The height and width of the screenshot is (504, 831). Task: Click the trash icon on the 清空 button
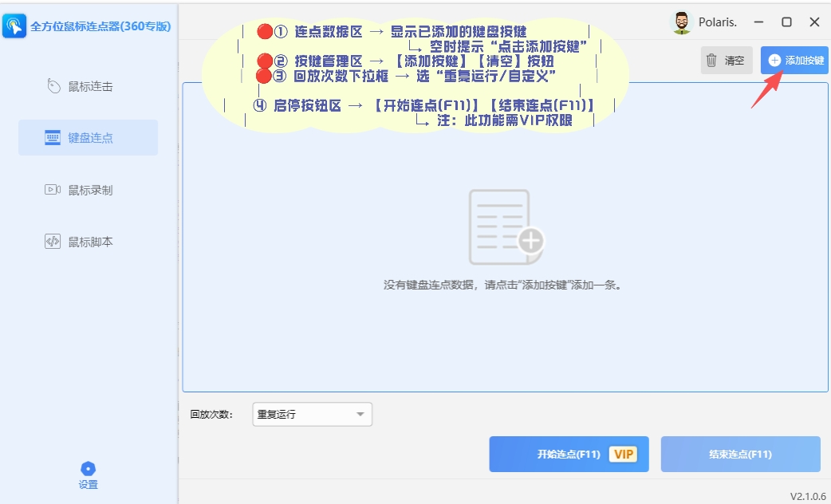(710, 60)
